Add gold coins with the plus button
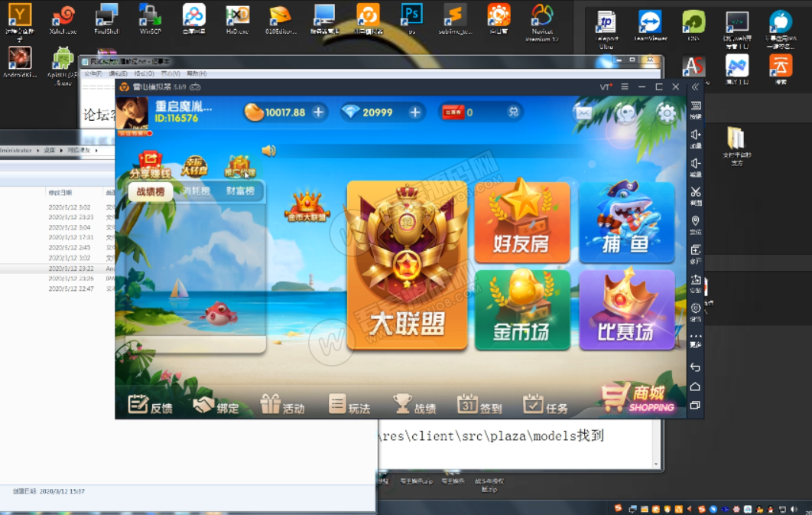The height and width of the screenshot is (515, 812). click(319, 112)
